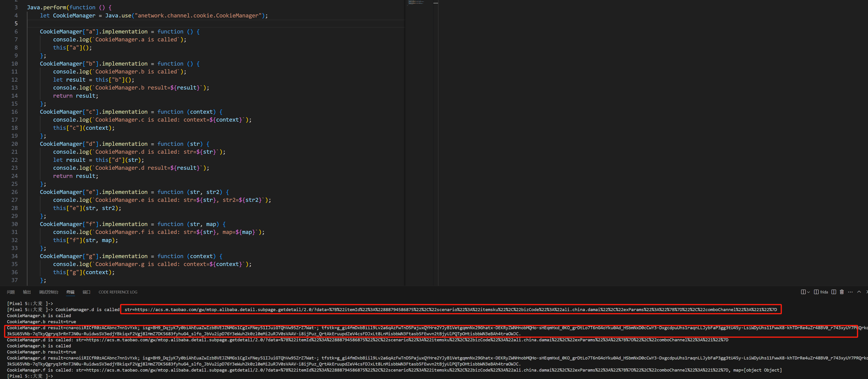
Task: Maximize panel with the up chevron
Action: (859, 292)
